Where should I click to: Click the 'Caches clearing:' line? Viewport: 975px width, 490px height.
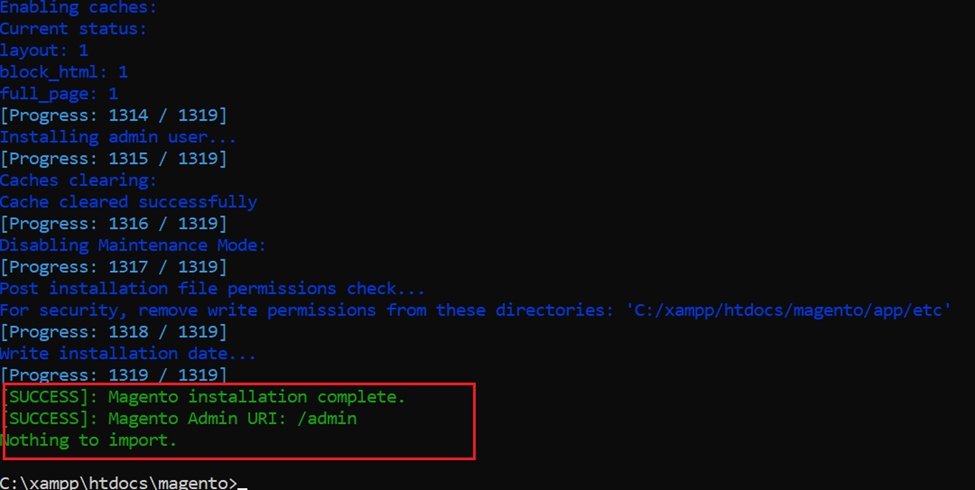point(78,180)
